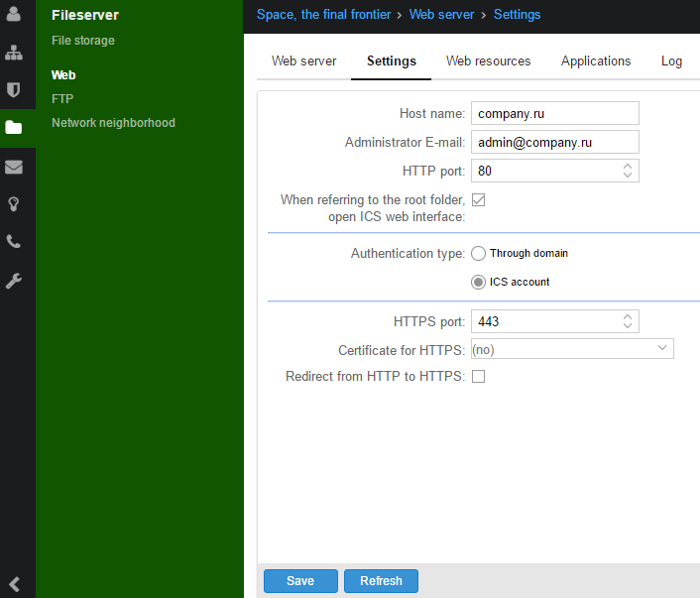The width and height of the screenshot is (700, 598).
Task: Decrease HTTP port with down arrow
Action: click(628, 176)
